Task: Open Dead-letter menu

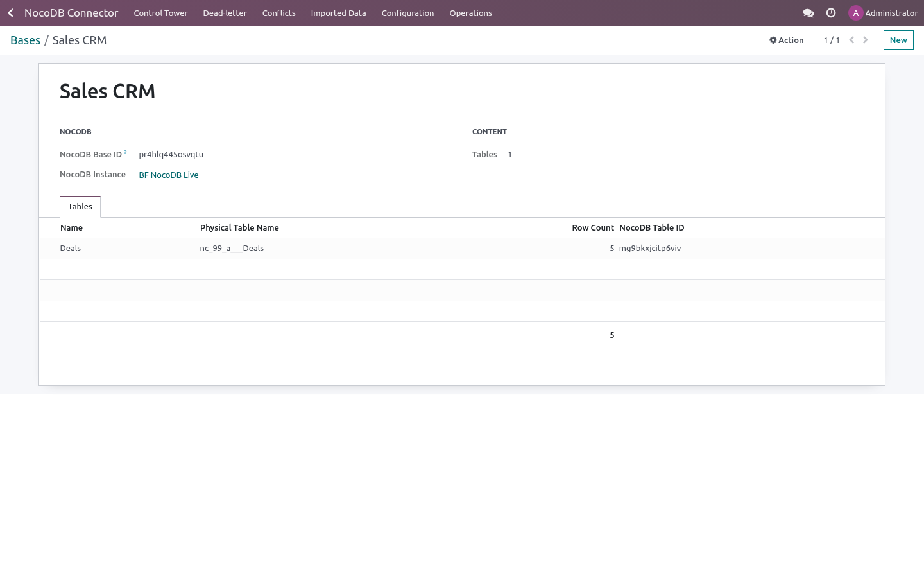Action: tap(225, 13)
